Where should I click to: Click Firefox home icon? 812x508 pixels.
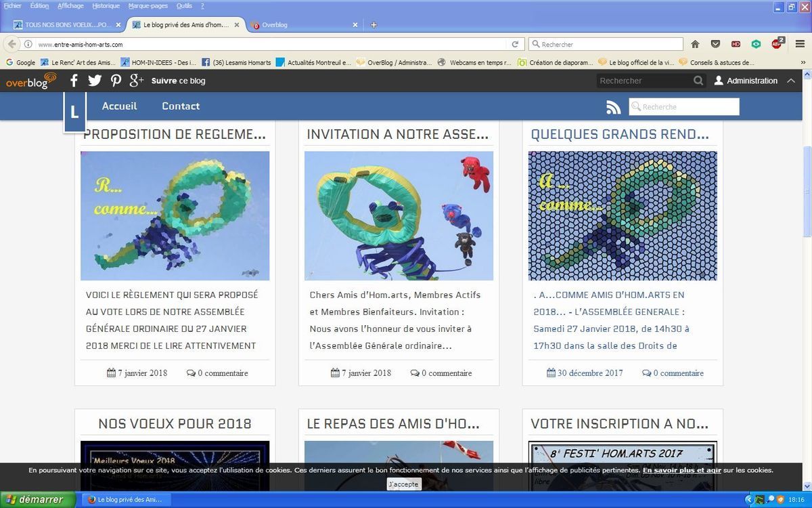click(695, 44)
